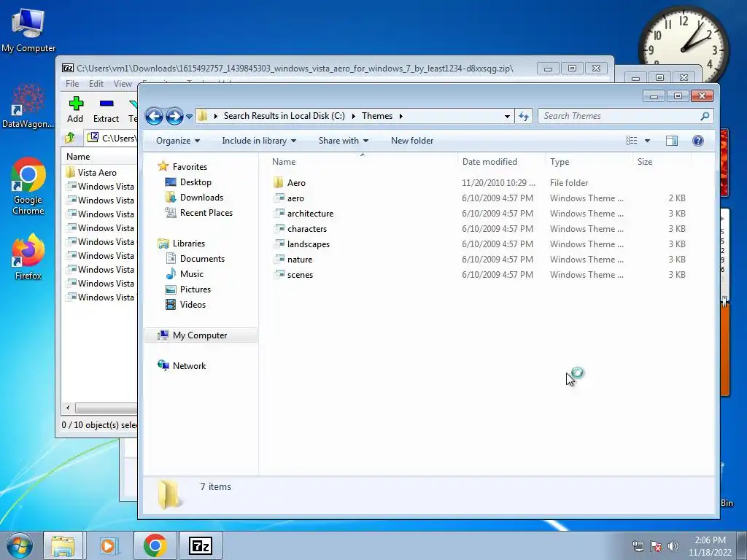Change your view icon button
The width and height of the screenshot is (747, 560).
point(631,141)
